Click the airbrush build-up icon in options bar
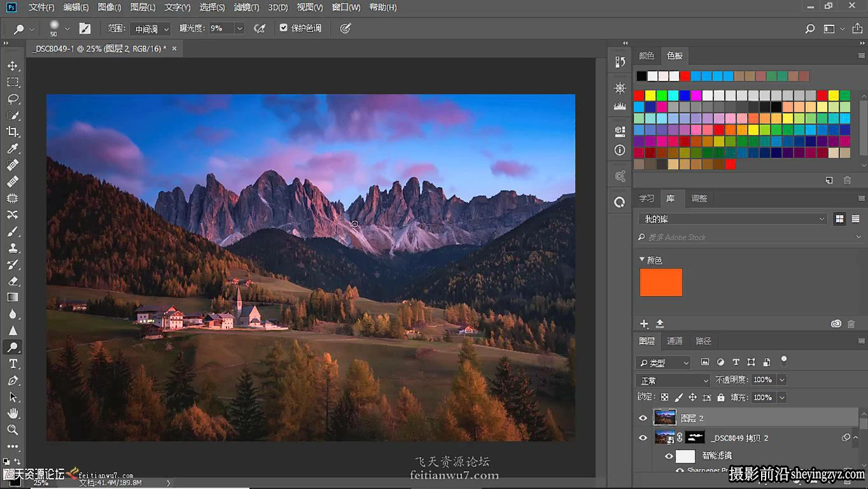 pyautogui.click(x=260, y=29)
